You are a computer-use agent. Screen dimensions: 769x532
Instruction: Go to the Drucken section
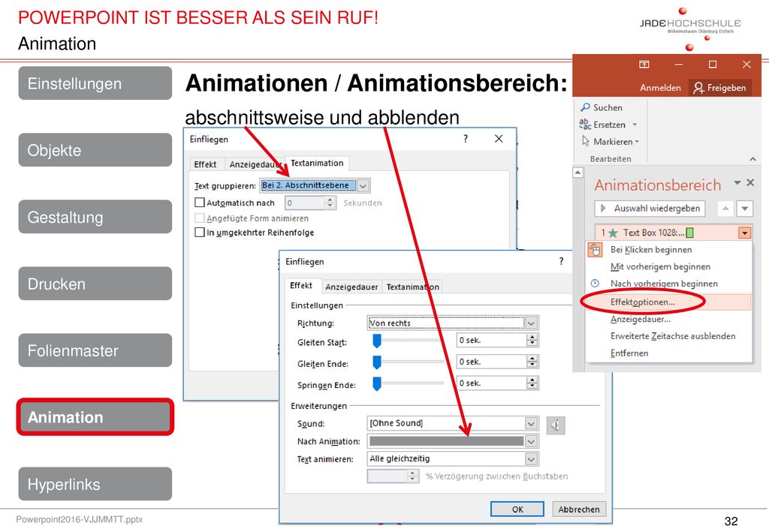[x=95, y=284]
